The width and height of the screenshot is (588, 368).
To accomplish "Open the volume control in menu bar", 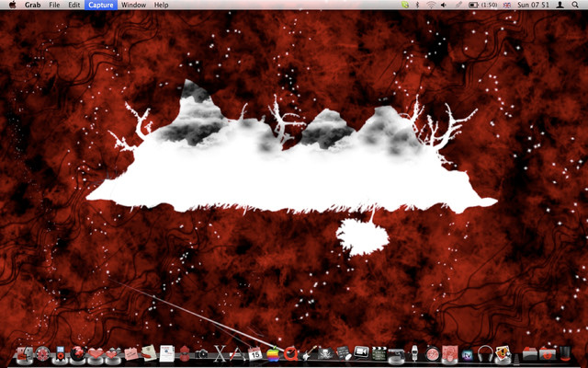I will tap(444, 5).
